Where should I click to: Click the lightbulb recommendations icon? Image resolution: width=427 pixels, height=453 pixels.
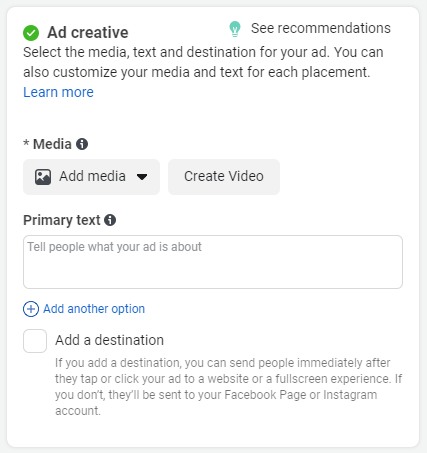235,29
